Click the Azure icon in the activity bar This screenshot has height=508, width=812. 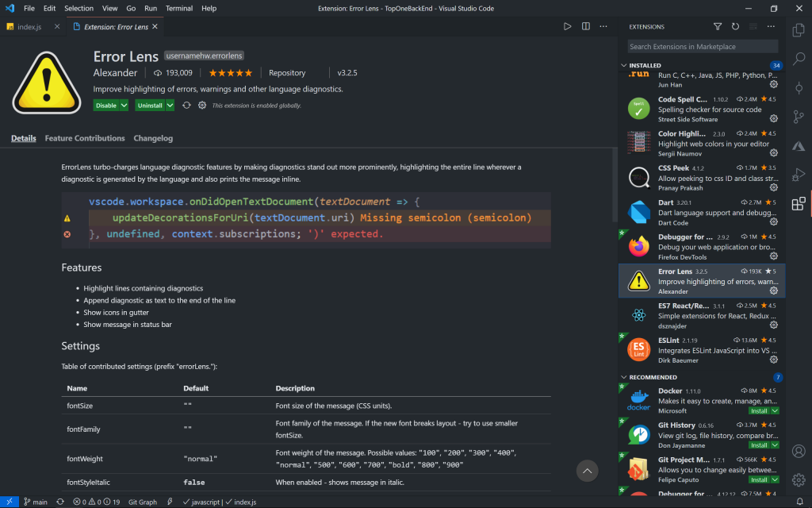[x=799, y=146]
